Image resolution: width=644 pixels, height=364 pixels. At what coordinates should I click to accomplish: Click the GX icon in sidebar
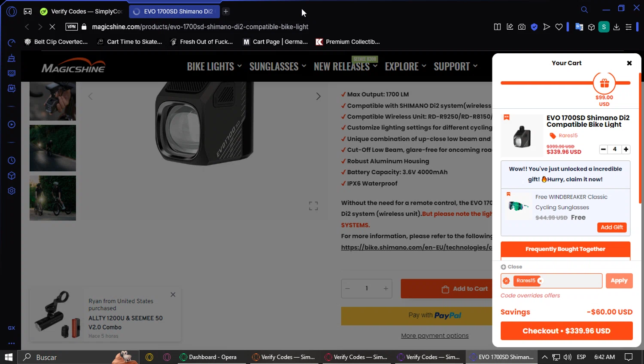point(12,328)
